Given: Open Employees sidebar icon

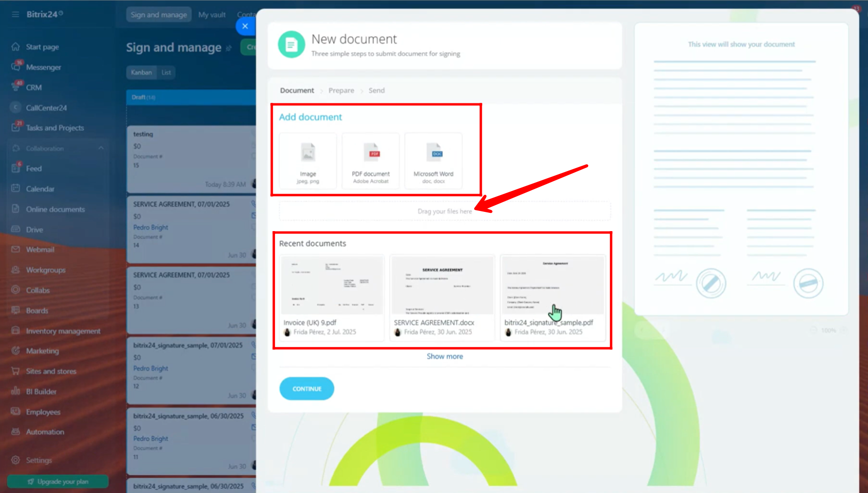Looking at the screenshot, I should point(16,412).
